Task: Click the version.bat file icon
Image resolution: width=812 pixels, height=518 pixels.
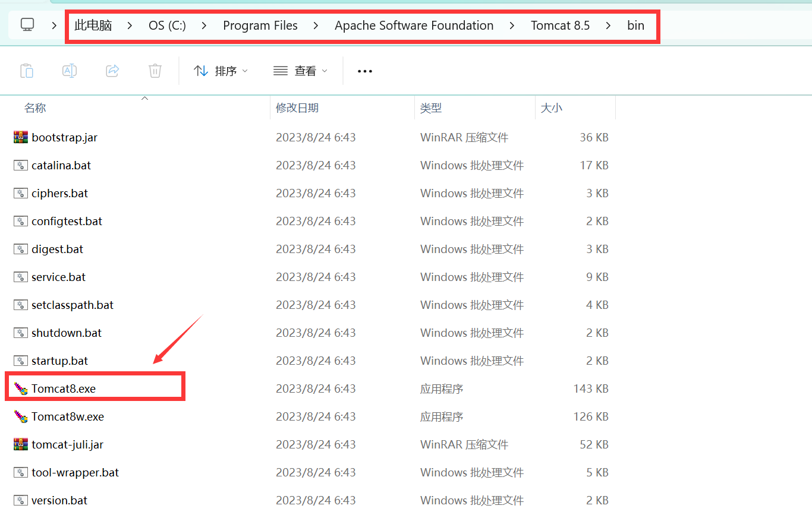Action: click(21, 500)
